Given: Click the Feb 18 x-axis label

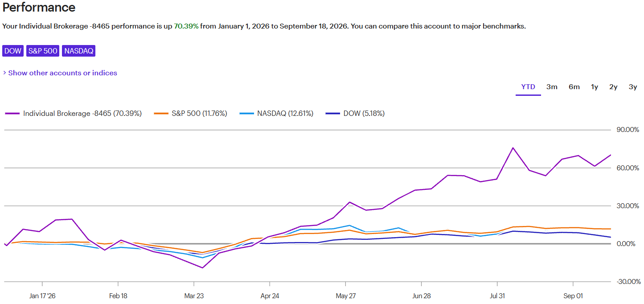Looking at the screenshot, I should coord(118,296).
